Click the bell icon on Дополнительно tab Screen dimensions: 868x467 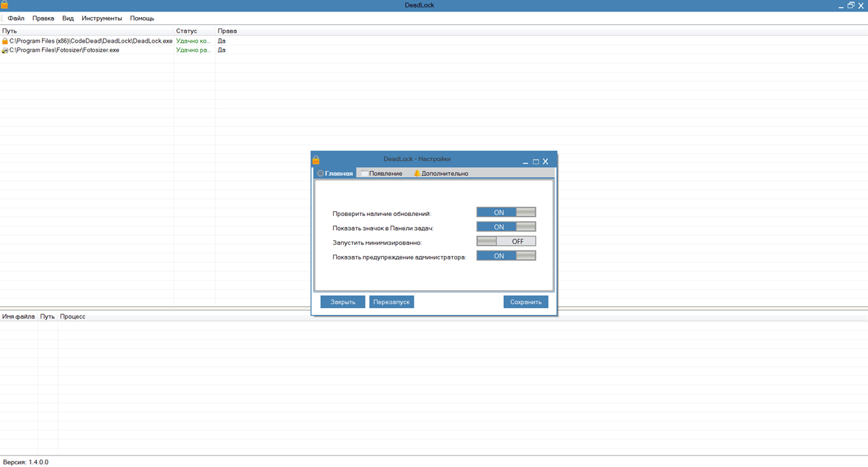pyautogui.click(x=417, y=174)
